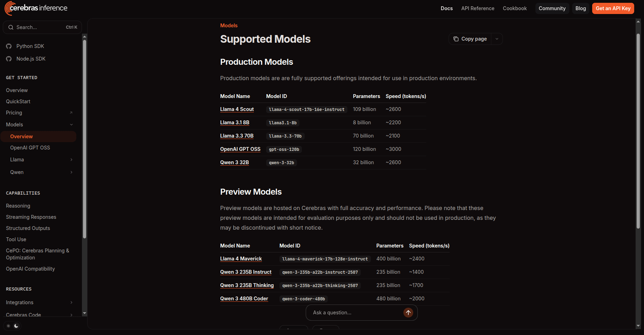This screenshot has width=644, height=335.
Task: Select model ID llama-4-maverick-17b-128e-instruct
Action: coord(325,259)
